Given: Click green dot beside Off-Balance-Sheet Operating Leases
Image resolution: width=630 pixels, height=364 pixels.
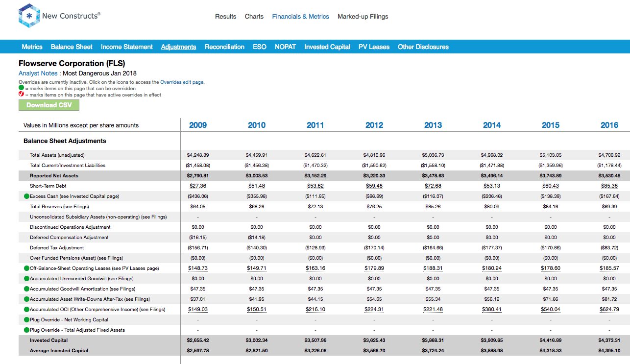Looking at the screenshot, I should coord(26,268).
